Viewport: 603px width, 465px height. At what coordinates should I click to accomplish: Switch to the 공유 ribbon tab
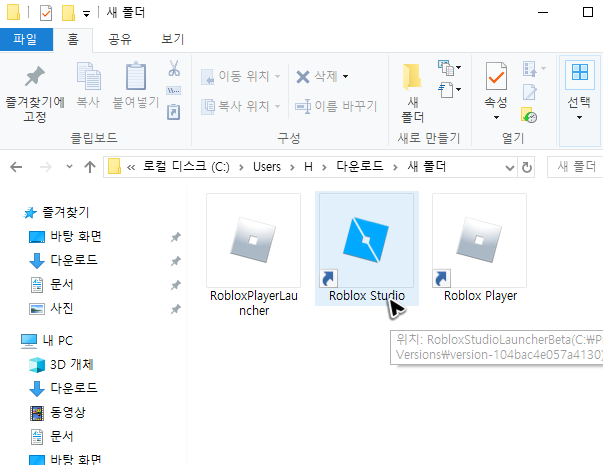(120, 39)
